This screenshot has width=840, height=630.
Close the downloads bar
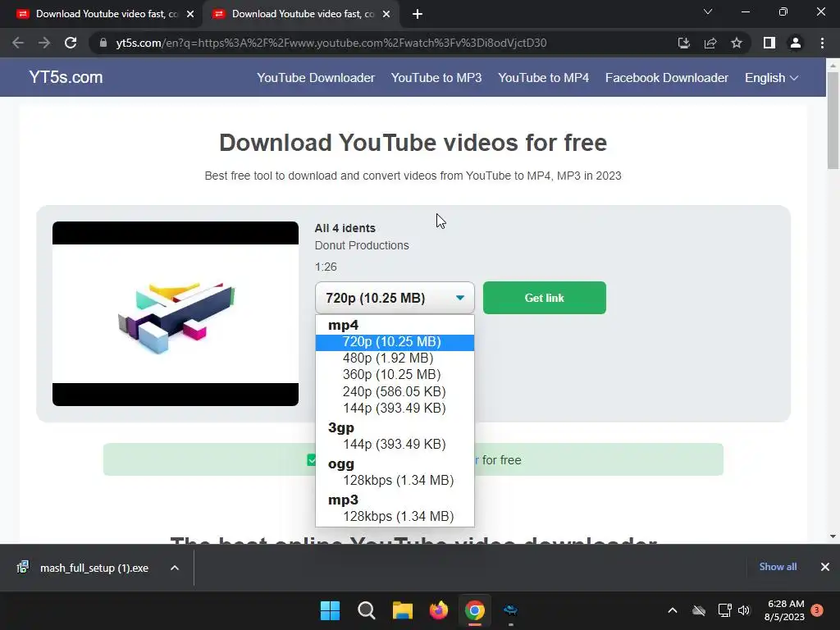pyautogui.click(x=825, y=567)
